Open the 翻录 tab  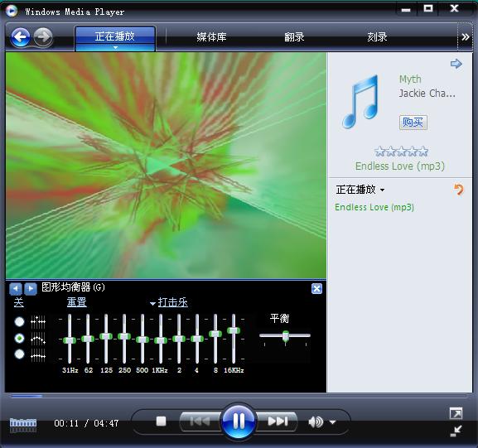[294, 37]
